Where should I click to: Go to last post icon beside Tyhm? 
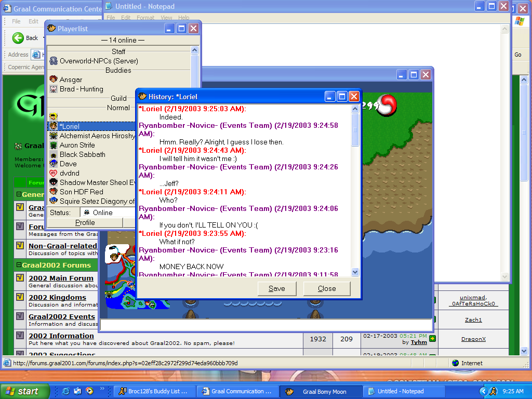432,339
